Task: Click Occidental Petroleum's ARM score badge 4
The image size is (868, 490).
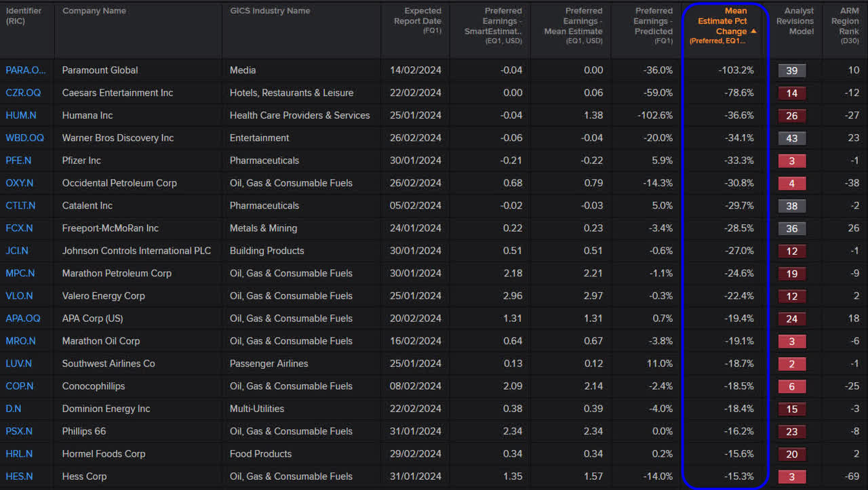Action: [x=791, y=183]
